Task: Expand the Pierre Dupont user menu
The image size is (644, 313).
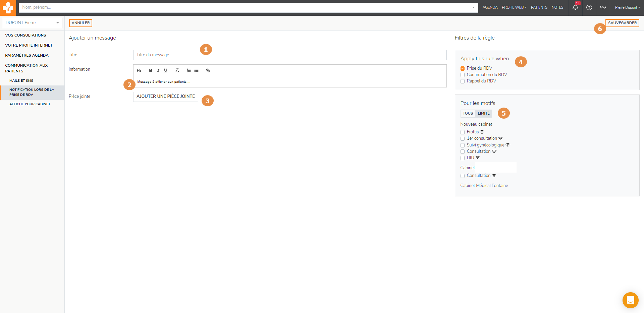Action: click(627, 7)
